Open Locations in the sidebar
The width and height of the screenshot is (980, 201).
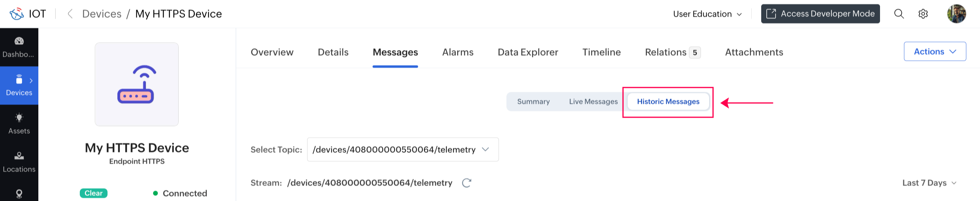pos(19,162)
